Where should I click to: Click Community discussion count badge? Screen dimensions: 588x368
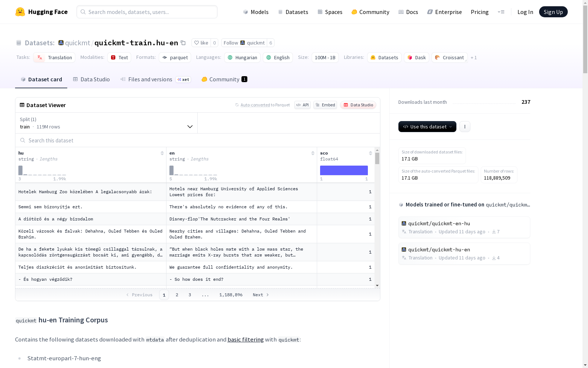pyautogui.click(x=244, y=79)
